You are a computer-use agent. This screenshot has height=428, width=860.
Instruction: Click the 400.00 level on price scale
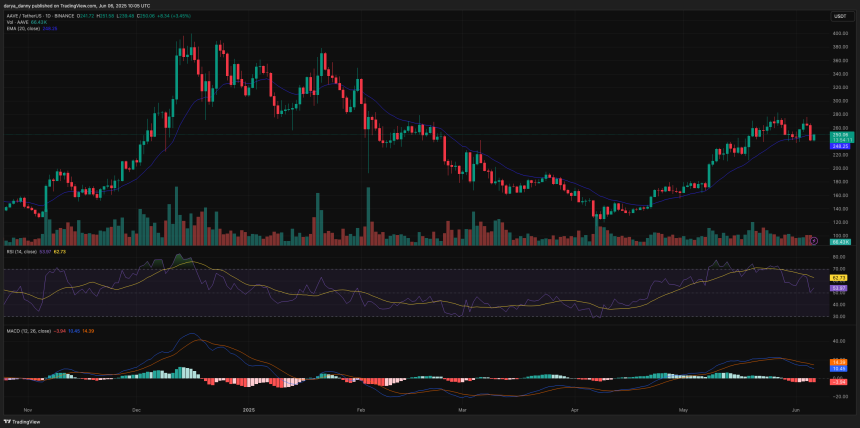[x=840, y=33]
